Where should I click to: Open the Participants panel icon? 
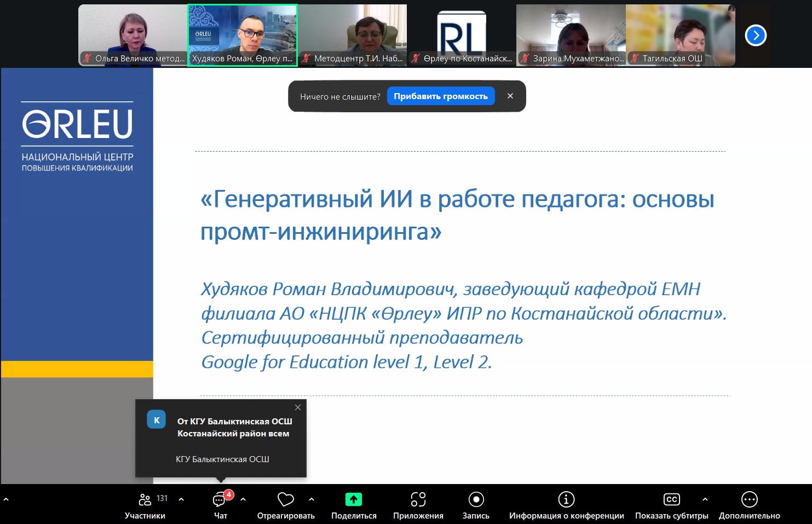(x=145, y=500)
